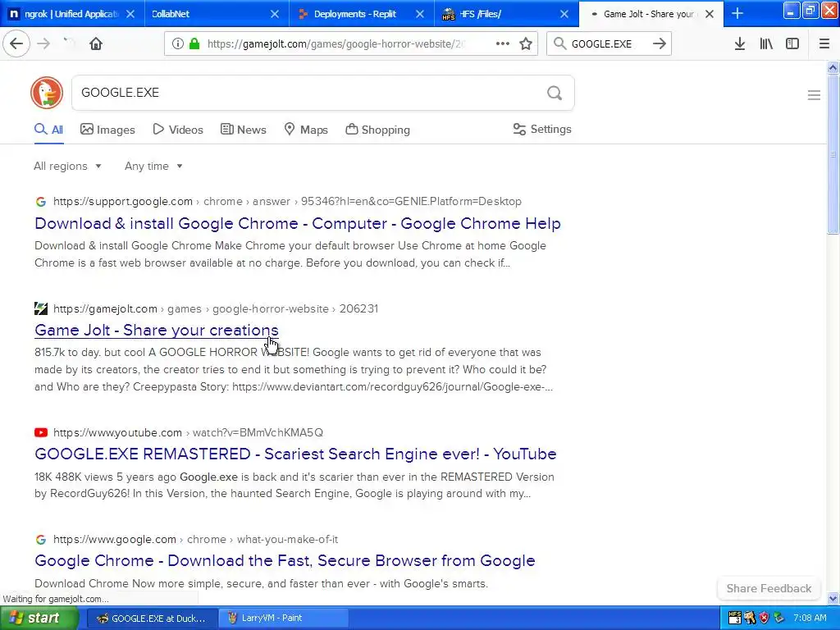Open the browser home page icon

(96, 43)
